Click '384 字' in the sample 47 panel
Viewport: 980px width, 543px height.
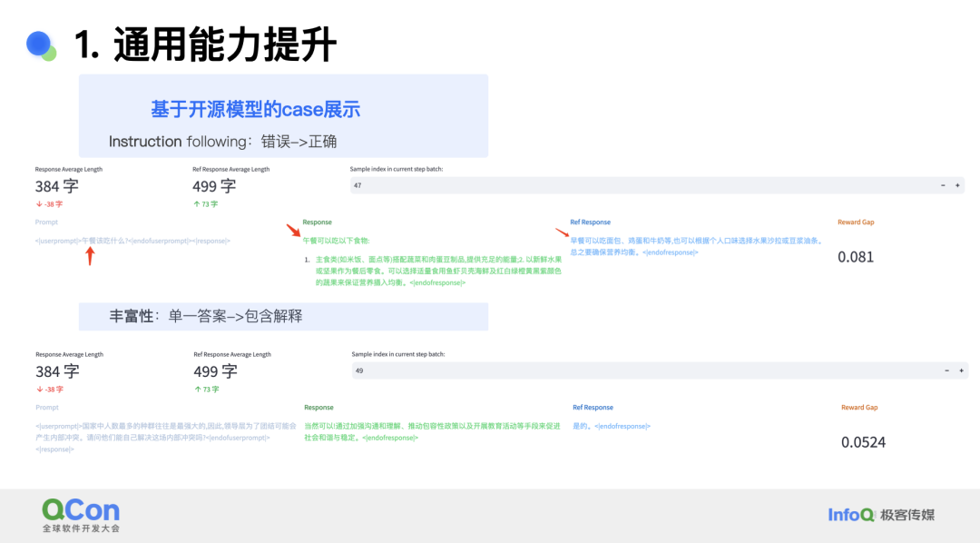(57, 186)
